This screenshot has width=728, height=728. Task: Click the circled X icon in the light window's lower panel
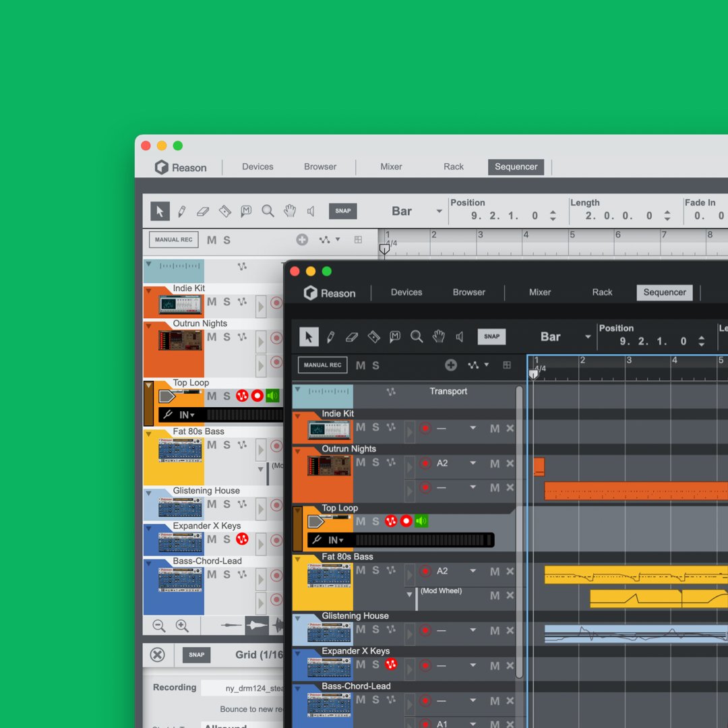click(x=157, y=655)
